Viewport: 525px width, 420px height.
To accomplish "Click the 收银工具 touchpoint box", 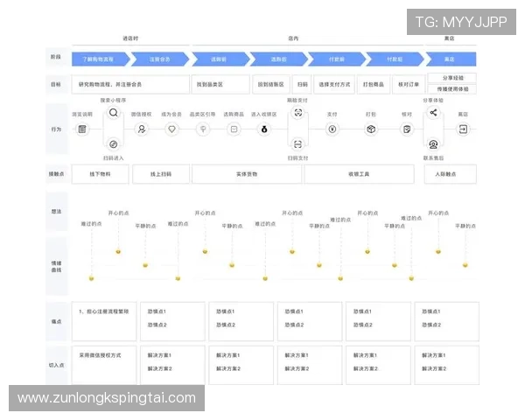I will tap(359, 174).
